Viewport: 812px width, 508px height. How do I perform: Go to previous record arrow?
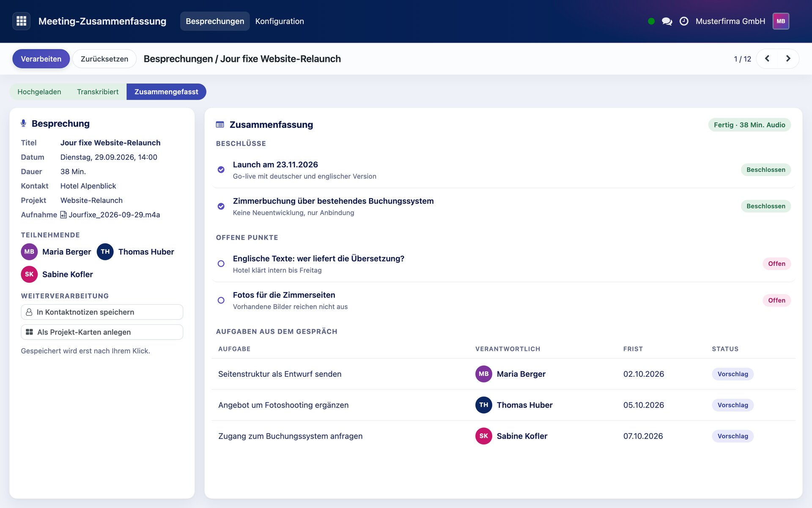click(x=767, y=58)
